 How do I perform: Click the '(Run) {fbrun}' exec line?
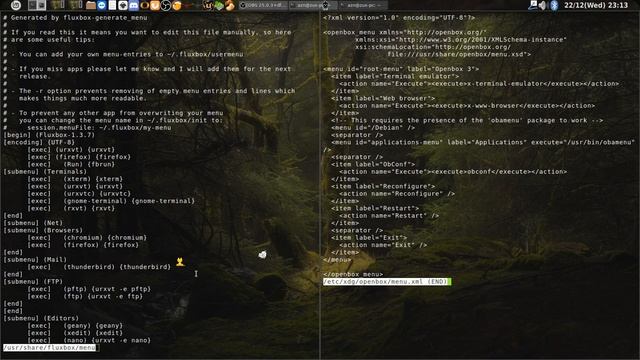tap(71, 164)
